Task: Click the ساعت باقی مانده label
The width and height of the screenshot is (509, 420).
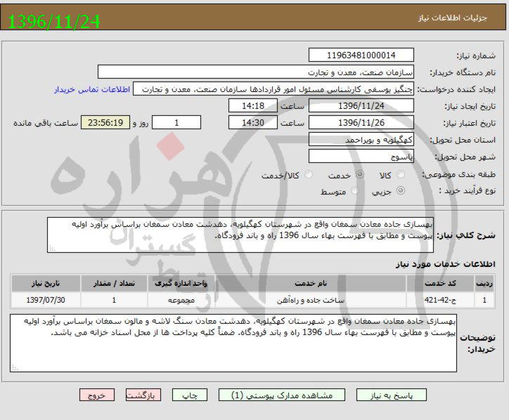Action: pos(46,123)
